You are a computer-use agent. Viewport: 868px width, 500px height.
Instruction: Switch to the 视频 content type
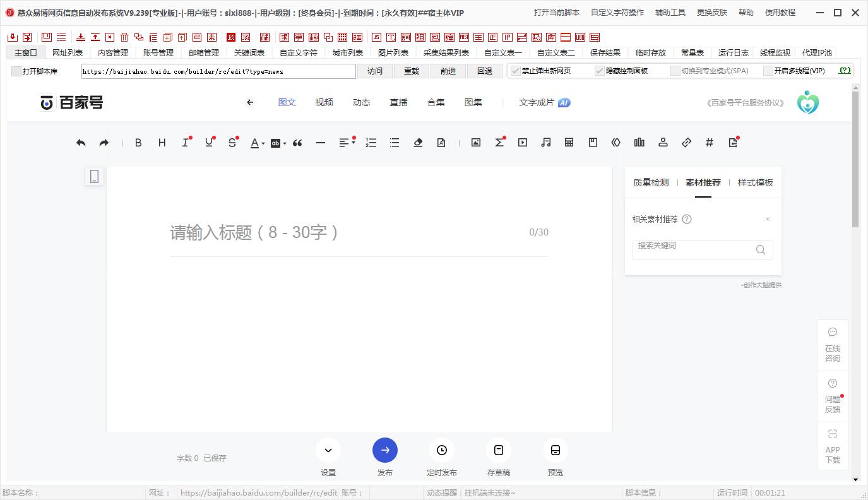324,102
